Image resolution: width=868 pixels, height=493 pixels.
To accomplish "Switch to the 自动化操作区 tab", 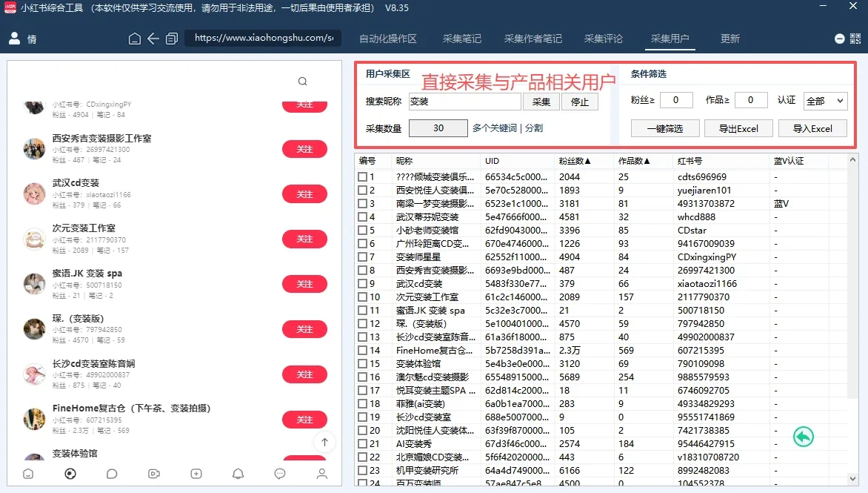I will 387,39.
